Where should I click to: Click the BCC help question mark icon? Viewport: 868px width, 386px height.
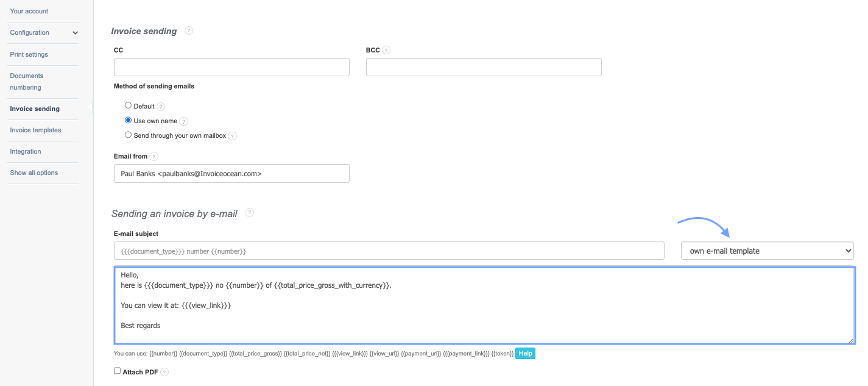[x=386, y=51]
